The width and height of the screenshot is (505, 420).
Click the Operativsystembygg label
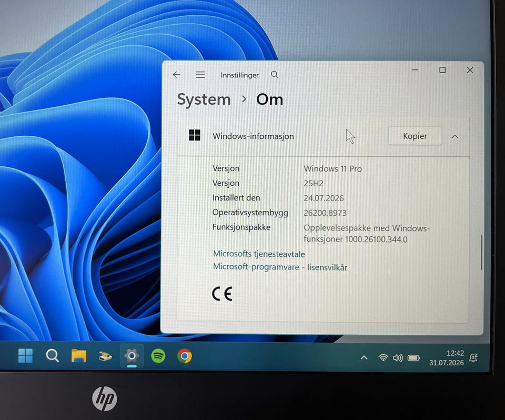[x=250, y=213]
